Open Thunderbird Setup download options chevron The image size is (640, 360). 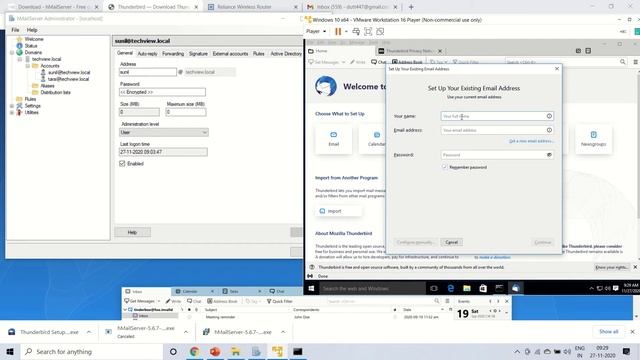(89, 332)
